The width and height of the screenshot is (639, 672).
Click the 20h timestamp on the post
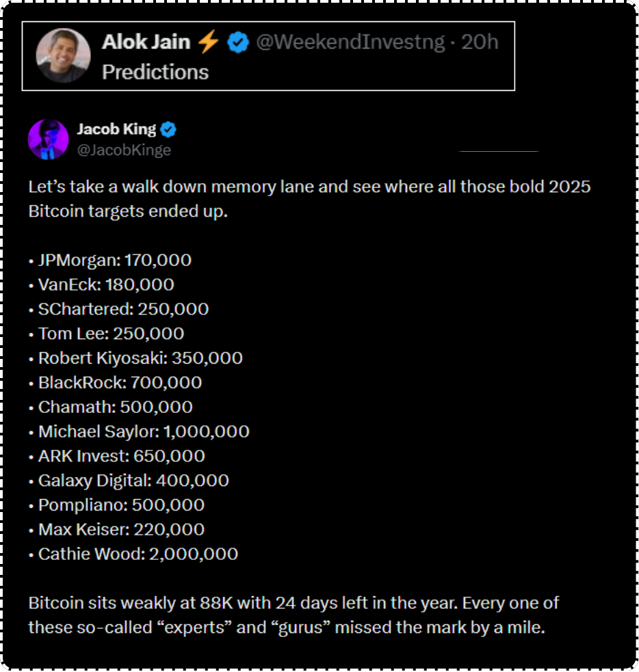click(x=480, y=42)
